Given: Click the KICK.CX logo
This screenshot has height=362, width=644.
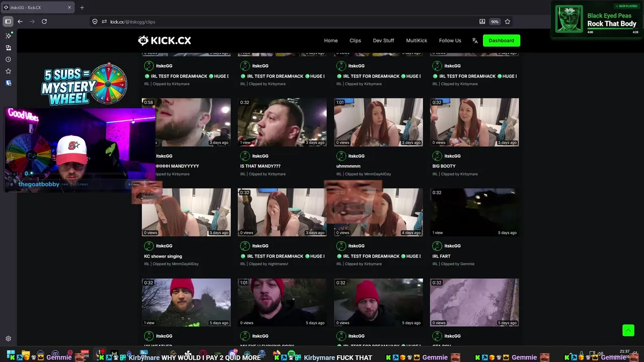Looking at the screenshot, I should [165, 41].
